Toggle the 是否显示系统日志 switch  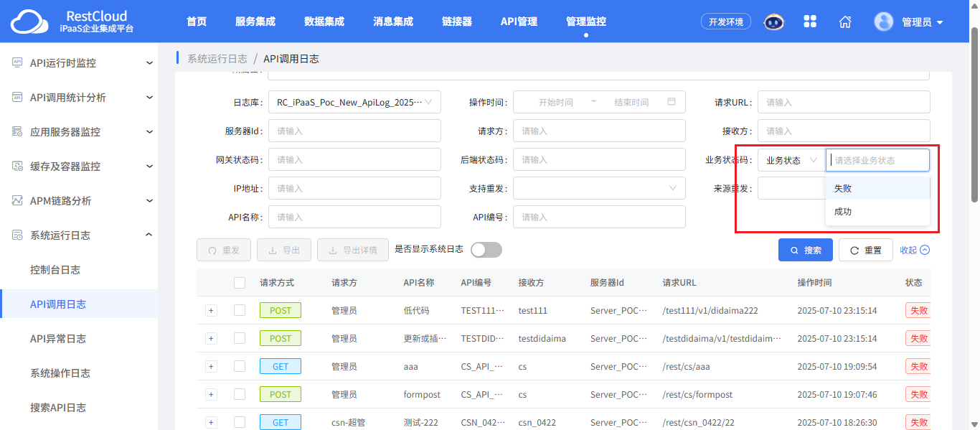[x=486, y=250]
